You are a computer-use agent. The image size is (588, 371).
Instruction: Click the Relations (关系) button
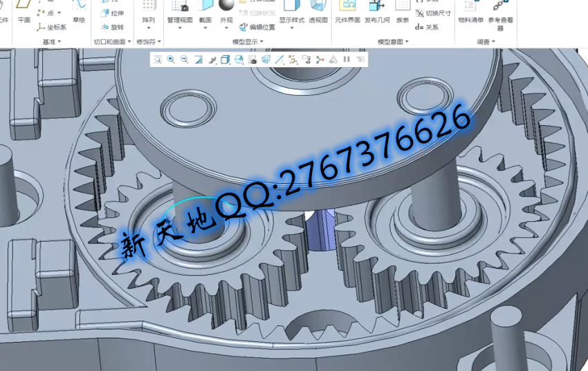pyautogui.click(x=427, y=27)
